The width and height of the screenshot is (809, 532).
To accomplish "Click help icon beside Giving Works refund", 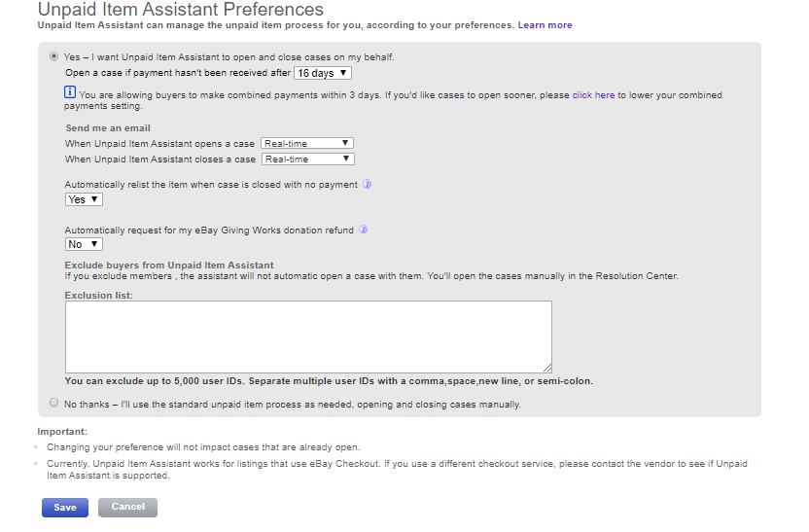I will click(x=363, y=231).
